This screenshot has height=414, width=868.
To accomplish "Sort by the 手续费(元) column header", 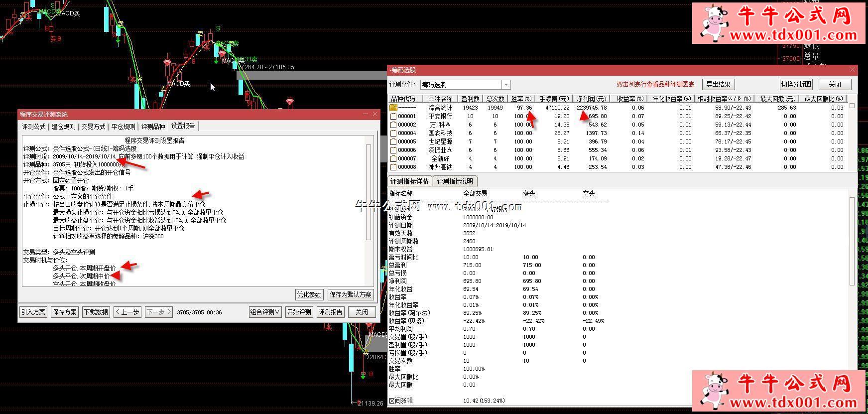I will point(554,99).
